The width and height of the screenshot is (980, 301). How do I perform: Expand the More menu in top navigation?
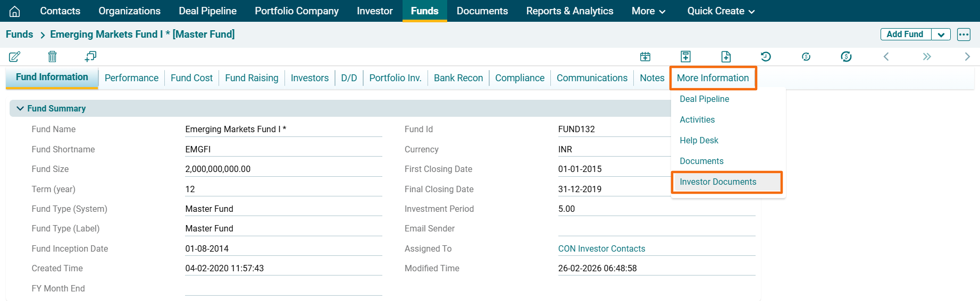(x=648, y=11)
